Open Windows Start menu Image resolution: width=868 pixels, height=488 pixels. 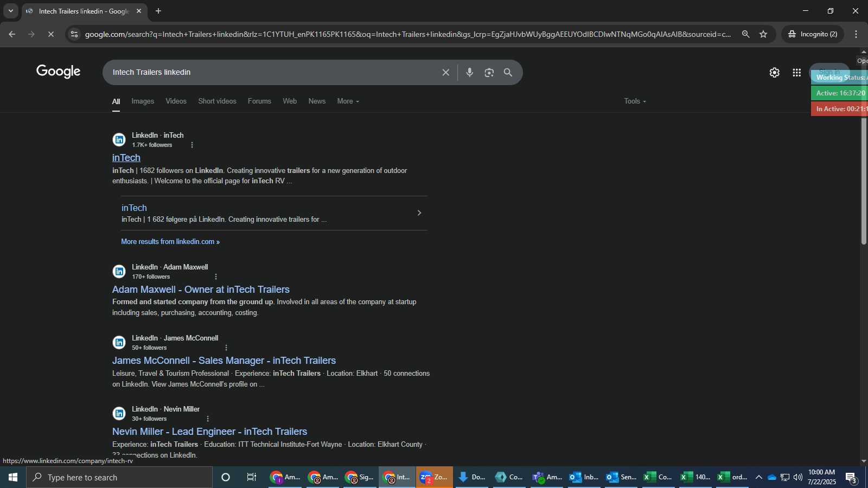[13, 477]
